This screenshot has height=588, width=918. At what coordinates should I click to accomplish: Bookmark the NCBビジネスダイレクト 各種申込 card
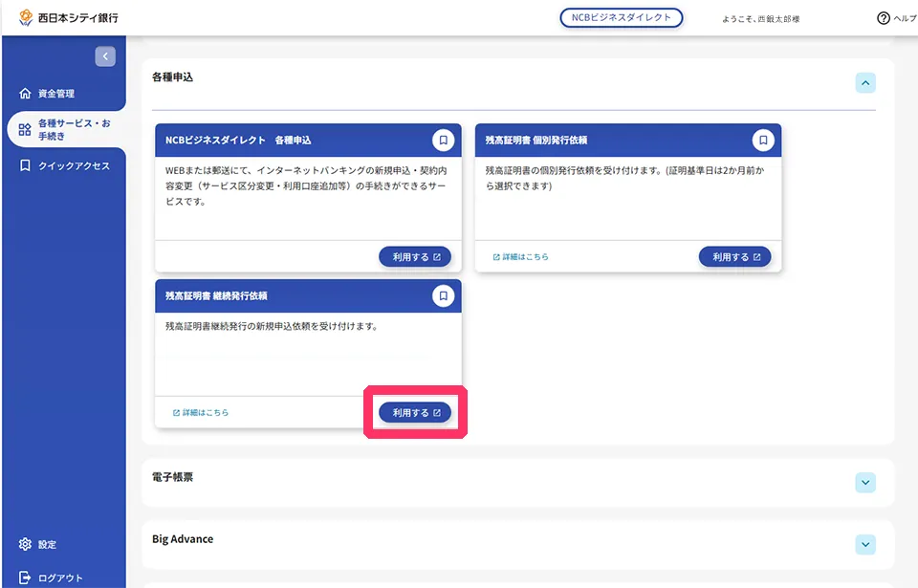[443, 140]
